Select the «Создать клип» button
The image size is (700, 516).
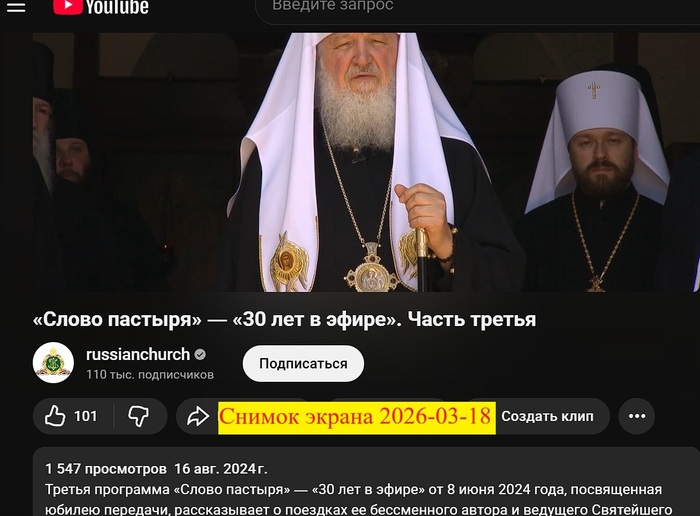547,416
